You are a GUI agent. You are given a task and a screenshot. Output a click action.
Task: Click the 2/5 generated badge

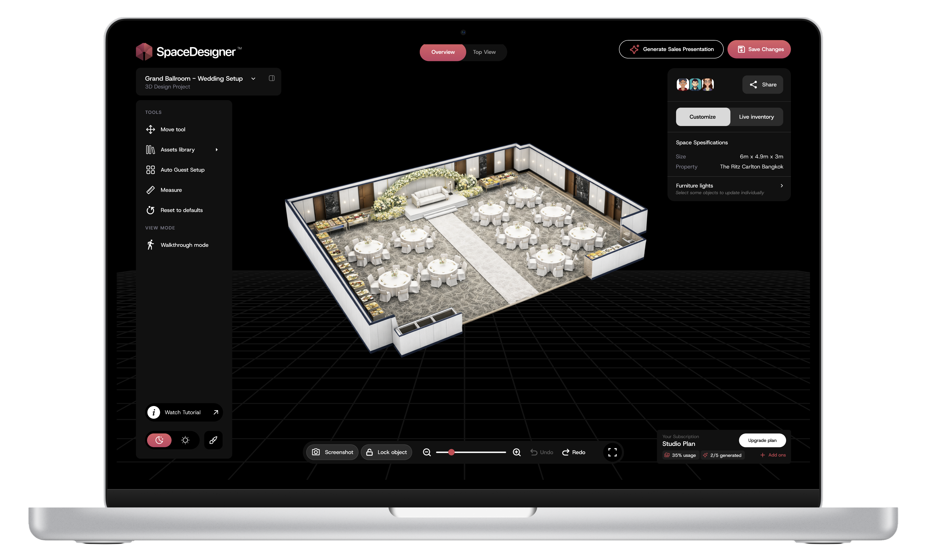[x=722, y=455]
